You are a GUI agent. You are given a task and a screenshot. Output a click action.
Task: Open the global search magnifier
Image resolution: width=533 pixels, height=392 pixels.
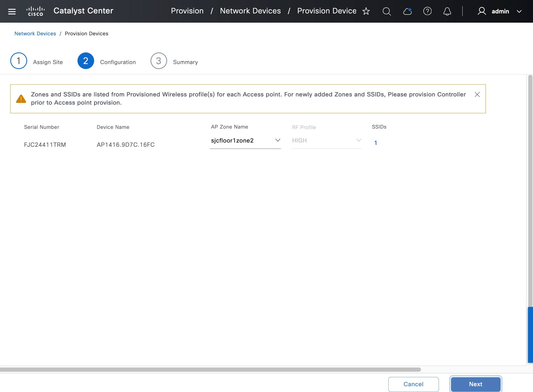click(x=386, y=11)
